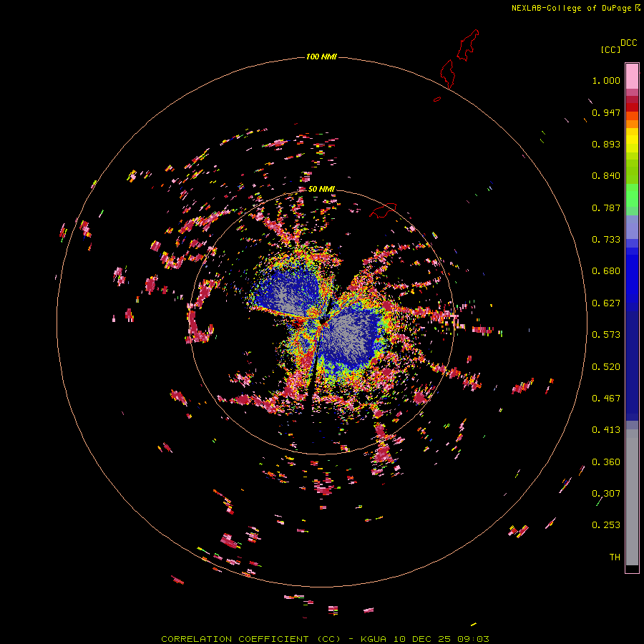Click the 1.000 scale value
The width and height of the screenshot is (644, 644).
click(606, 80)
